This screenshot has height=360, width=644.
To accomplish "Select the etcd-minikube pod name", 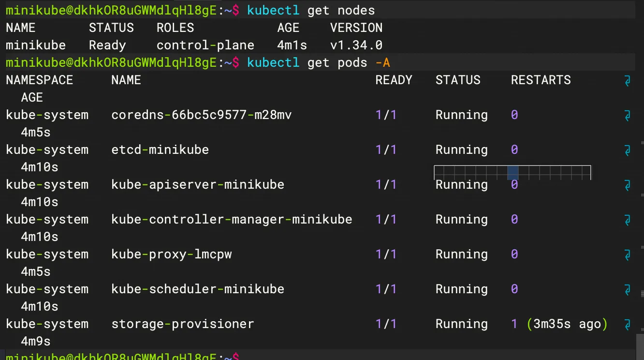I will (160, 150).
